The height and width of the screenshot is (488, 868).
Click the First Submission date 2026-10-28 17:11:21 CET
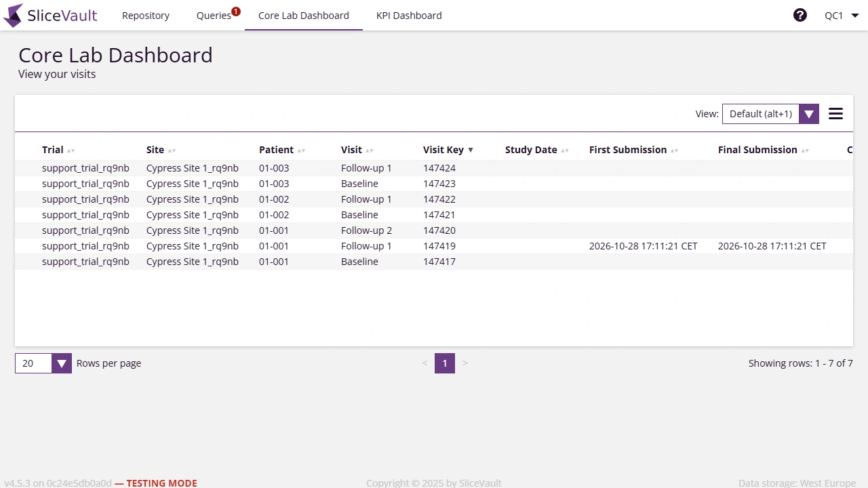(644, 246)
